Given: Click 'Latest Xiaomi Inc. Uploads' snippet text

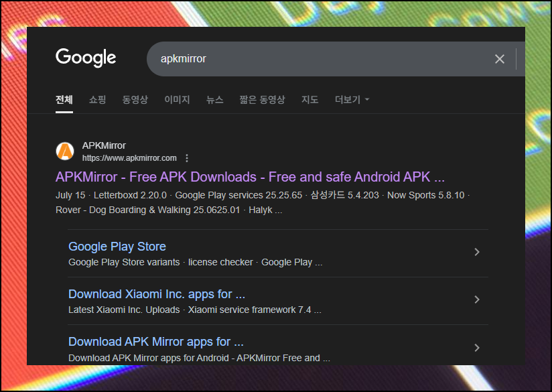Looking at the screenshot, I should [x=124, y=310].
